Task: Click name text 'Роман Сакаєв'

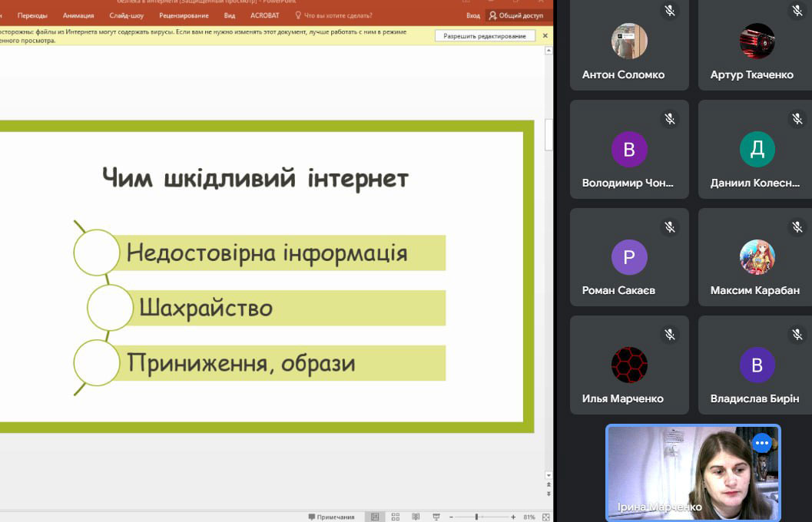Action: click(x=618, y=291)
